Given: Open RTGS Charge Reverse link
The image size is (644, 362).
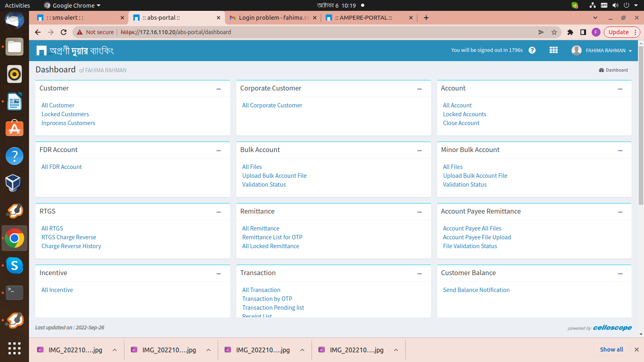Looking at the screenshot, I should pyautogui.click(x=69, y=237).
